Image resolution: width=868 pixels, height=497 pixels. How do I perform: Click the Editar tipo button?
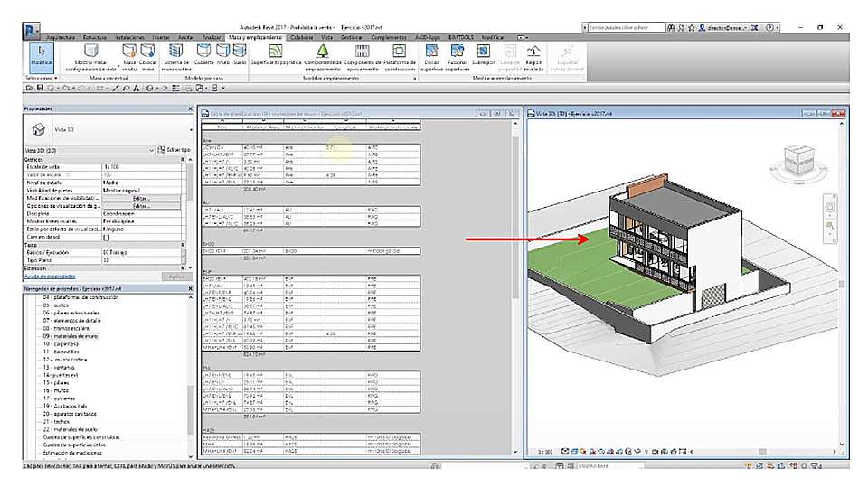(x=175, y=150)
